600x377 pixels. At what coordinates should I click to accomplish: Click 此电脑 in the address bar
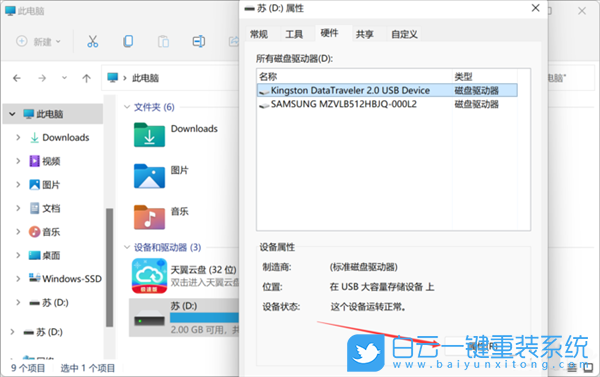[x=145, y=78]
